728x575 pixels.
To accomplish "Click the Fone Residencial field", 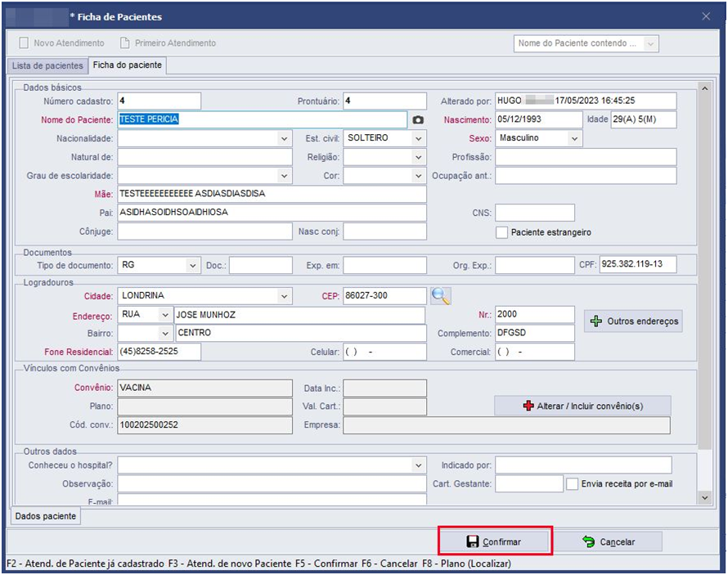I will (160, 352).
